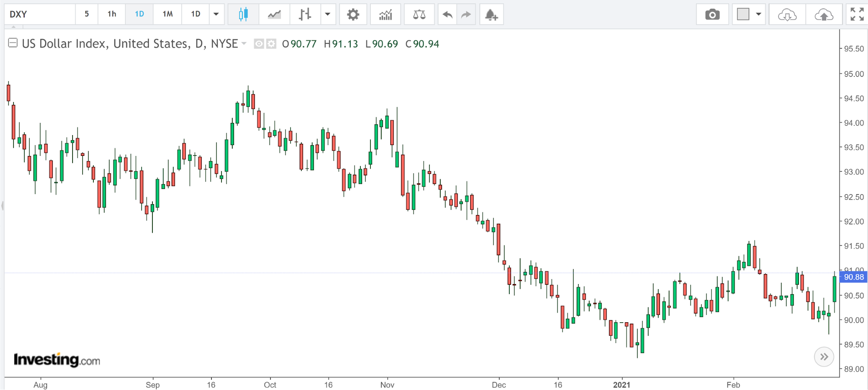Screen dimensions: 868x390
Task: Toggle fullscreen mode for the chart
Action: coord(857,14)
